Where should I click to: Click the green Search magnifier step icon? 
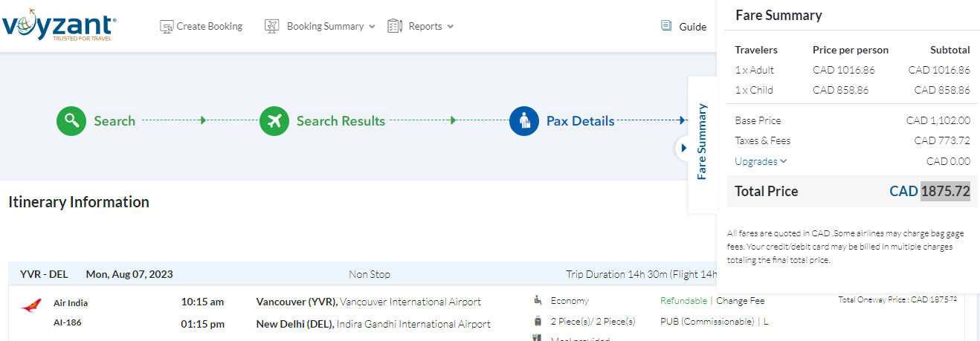point(71,121)
